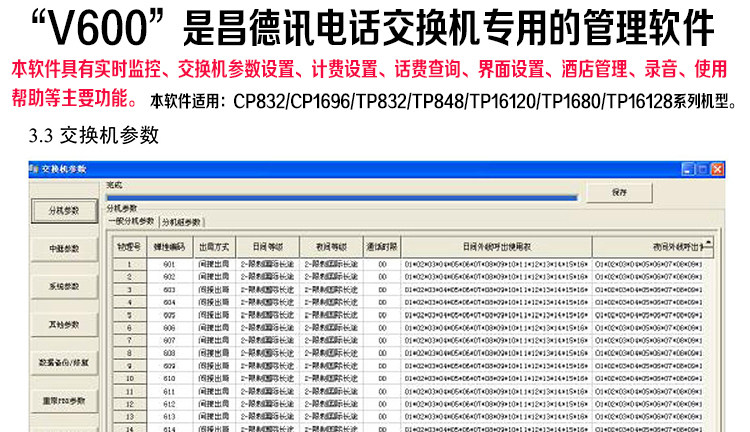Click the 保存 save button
This screenshot has width=750, height=432.
pyautogui.click(x=619, y=192)
